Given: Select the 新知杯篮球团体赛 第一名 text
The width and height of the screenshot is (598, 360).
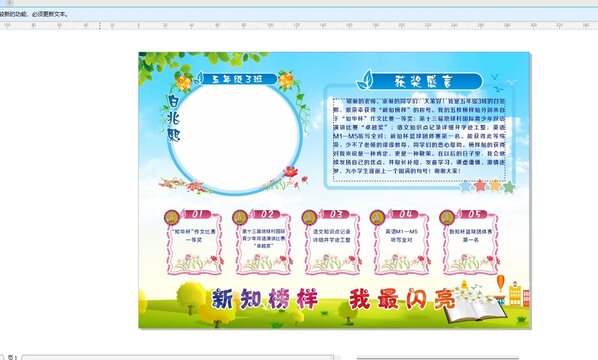Looking at the screenshot, I should pos(471,236).
